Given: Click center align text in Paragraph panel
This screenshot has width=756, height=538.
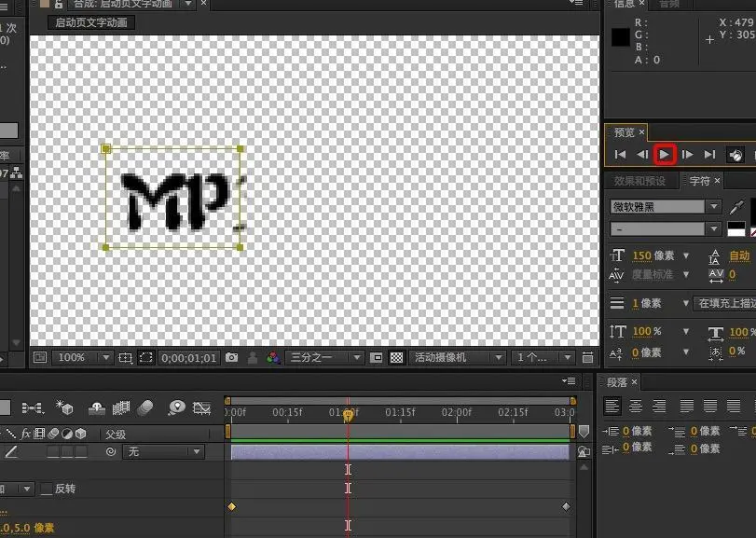Looking at the screenshot, I should (x=636, y=406).
